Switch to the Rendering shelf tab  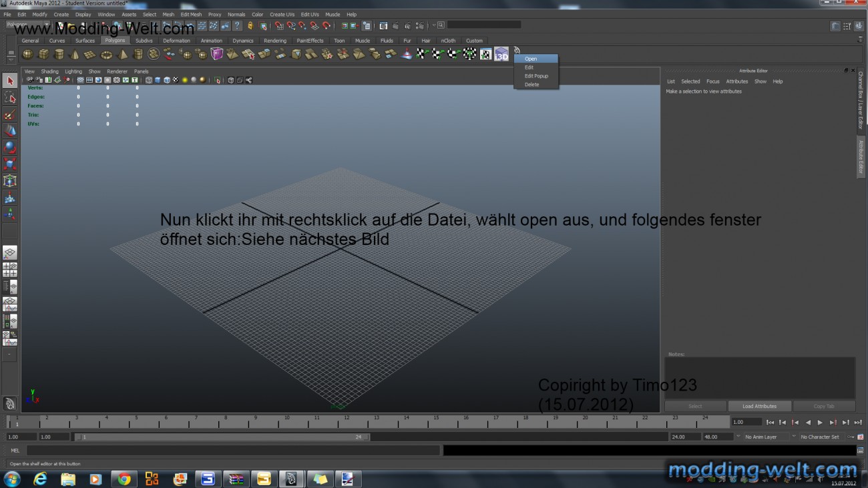tap(275, 41)
